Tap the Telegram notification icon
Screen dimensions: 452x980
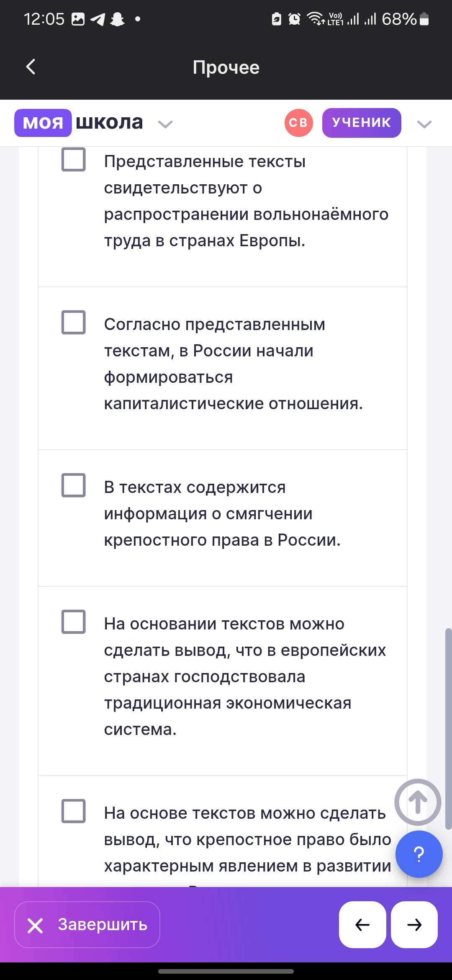[98, 19]
